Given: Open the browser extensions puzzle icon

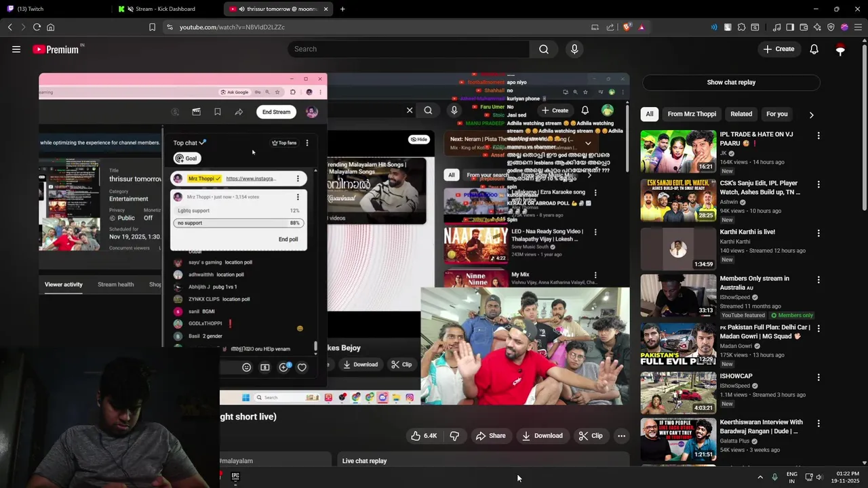Looking at the screenshot, I should (741, 27).
